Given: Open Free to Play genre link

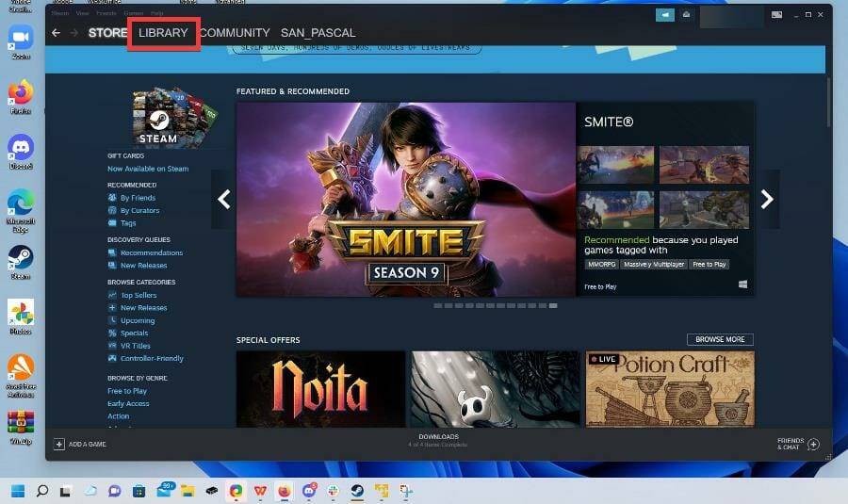Looking at the screenshot, I should (x=127, y=391).
